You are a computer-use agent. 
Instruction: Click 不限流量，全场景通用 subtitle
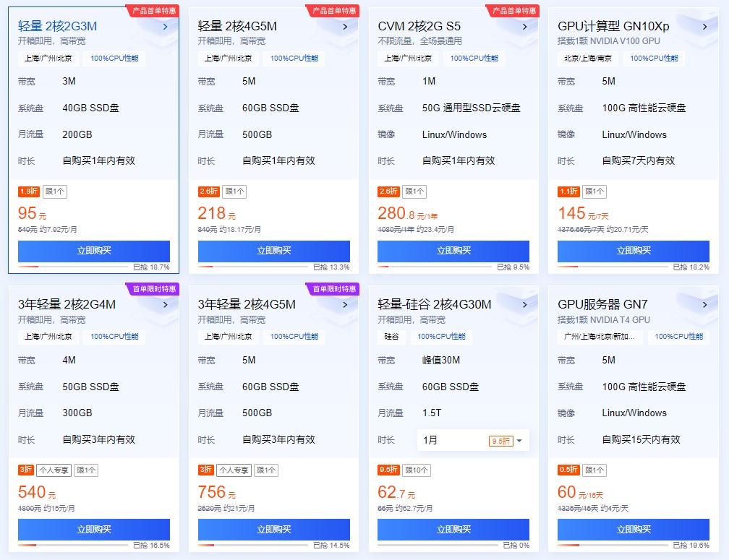(x=419, y=41)
